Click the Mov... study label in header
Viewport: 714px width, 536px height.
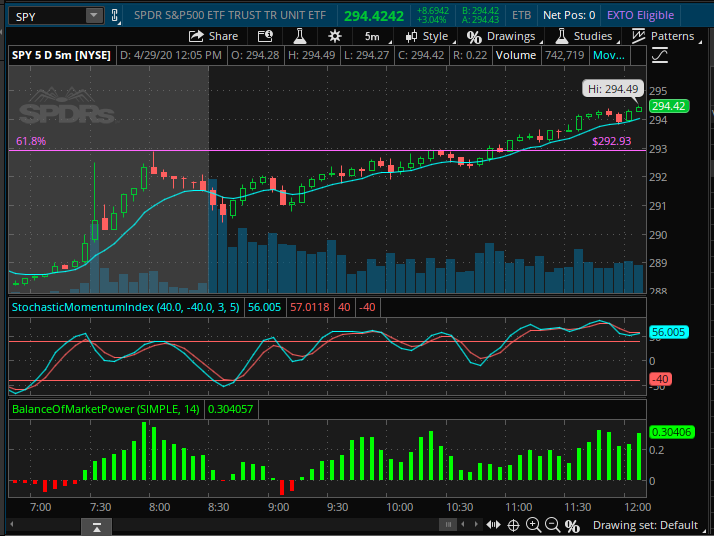coord(608,56)
